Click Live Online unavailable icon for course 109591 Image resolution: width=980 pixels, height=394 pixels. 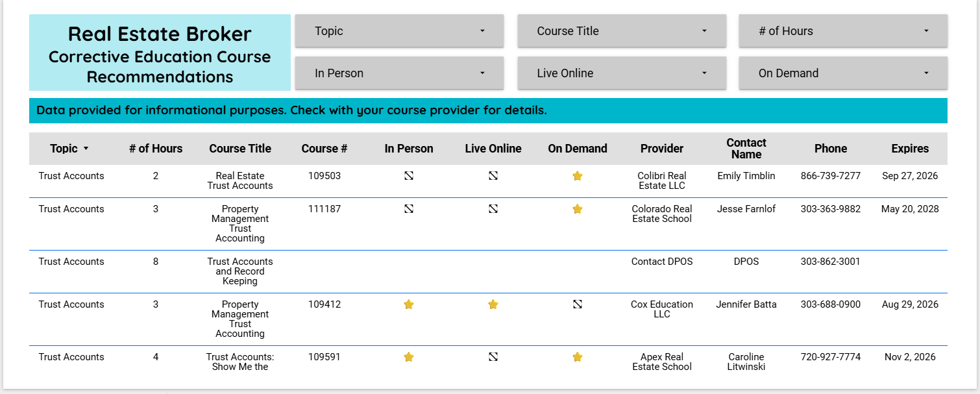(493, 357)
